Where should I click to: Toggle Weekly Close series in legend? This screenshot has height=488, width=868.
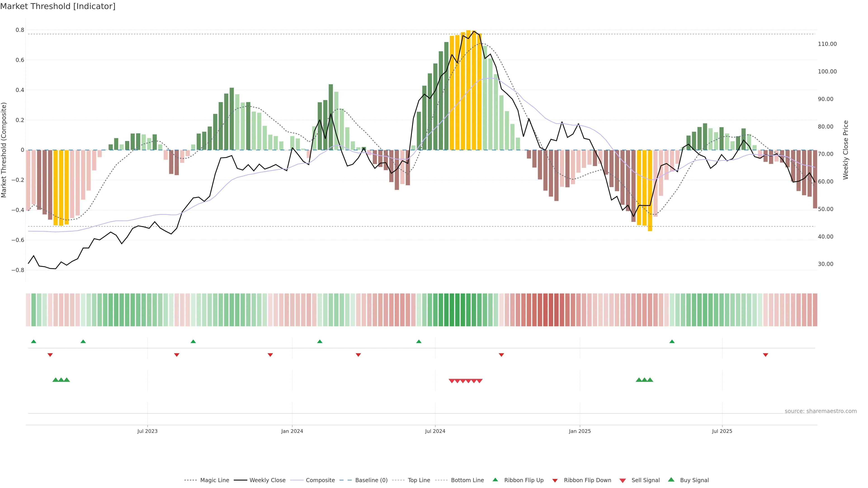(267, 480)
